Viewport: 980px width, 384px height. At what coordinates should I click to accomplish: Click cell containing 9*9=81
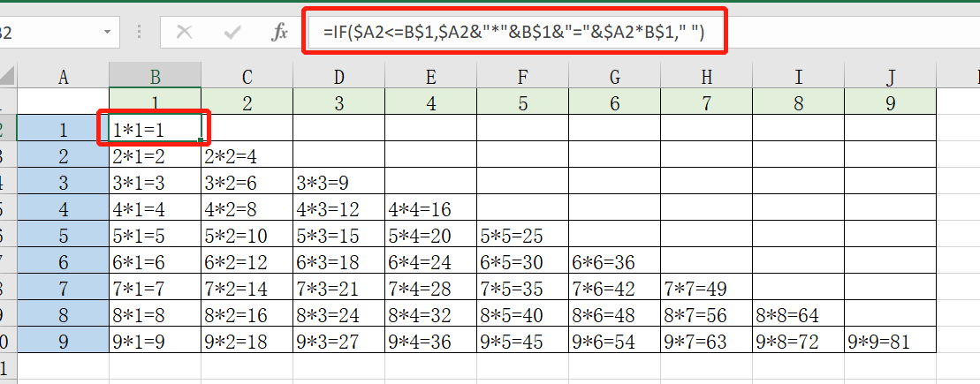click(890, 340)
